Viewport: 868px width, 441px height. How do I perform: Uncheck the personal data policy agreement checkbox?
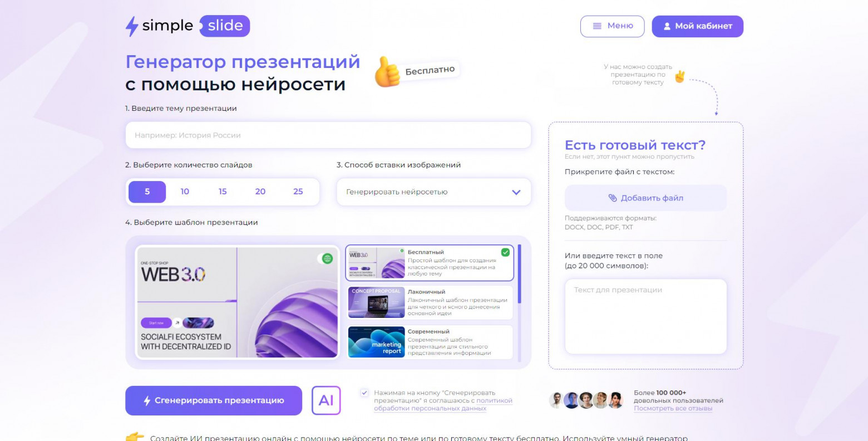pos(364,391)
